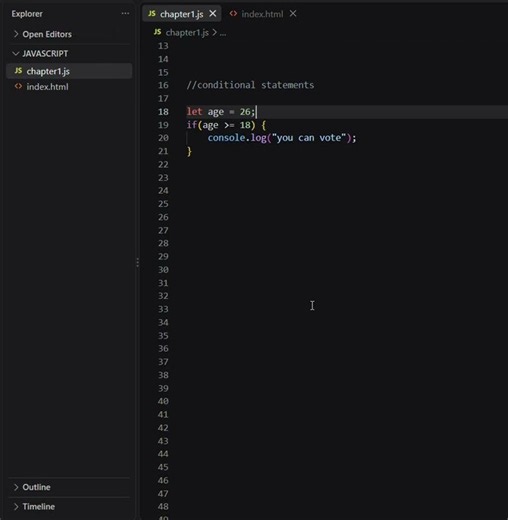Click the Explorer panel title
Viewport: 508px width, 520px height.
(27, 14)
